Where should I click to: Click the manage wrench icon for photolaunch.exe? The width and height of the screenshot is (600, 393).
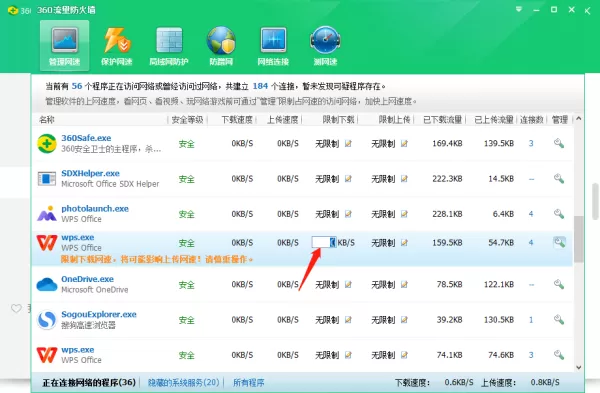click(x=559, y=214)
